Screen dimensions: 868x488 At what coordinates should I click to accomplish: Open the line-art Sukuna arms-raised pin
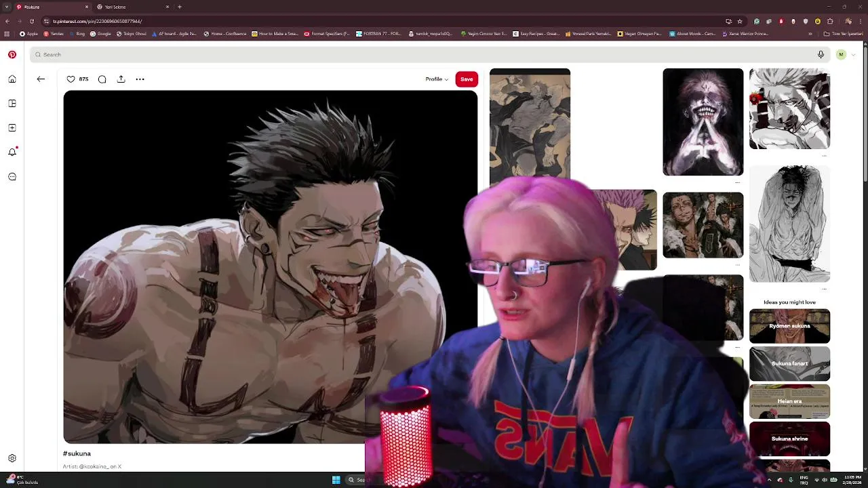[789, 224]
